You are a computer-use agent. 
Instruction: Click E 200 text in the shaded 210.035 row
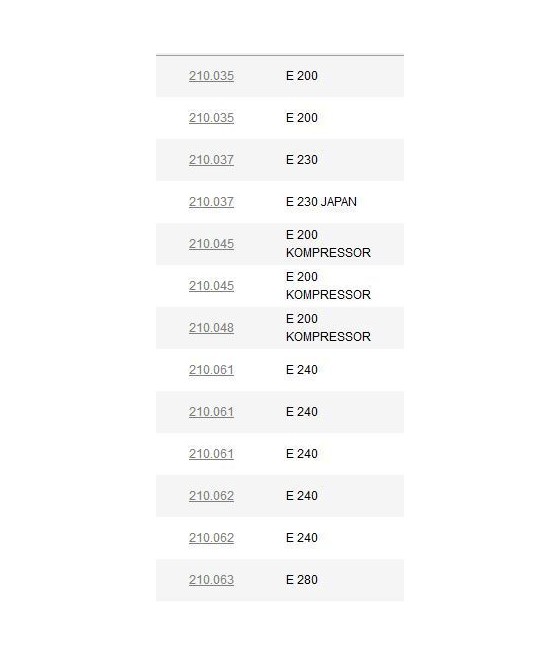coord(302,76)
